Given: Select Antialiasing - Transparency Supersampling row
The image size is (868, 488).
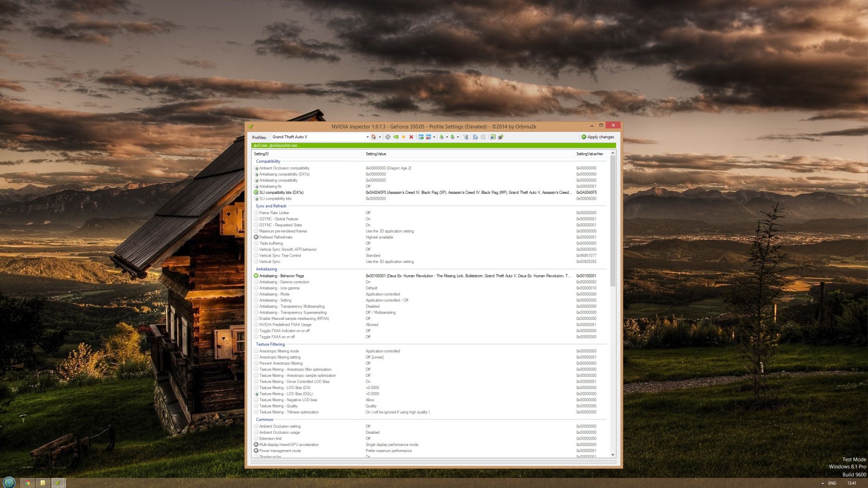Looking at the screenshot, I should pos(430,313).
